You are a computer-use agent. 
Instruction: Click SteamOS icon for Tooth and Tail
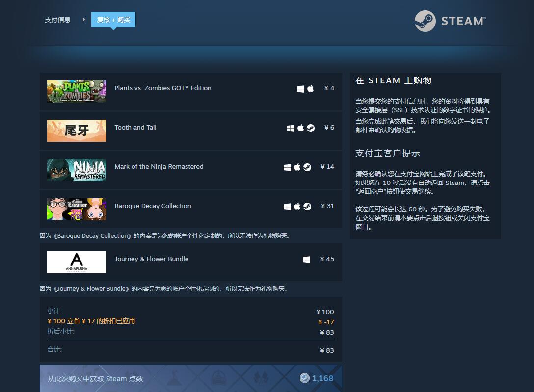[x=310, y=128]
